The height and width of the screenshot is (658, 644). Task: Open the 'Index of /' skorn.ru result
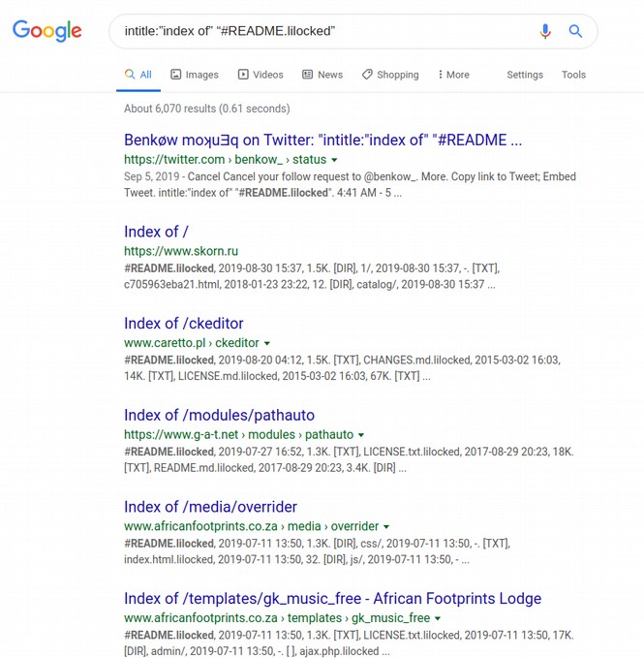point(156,232)
